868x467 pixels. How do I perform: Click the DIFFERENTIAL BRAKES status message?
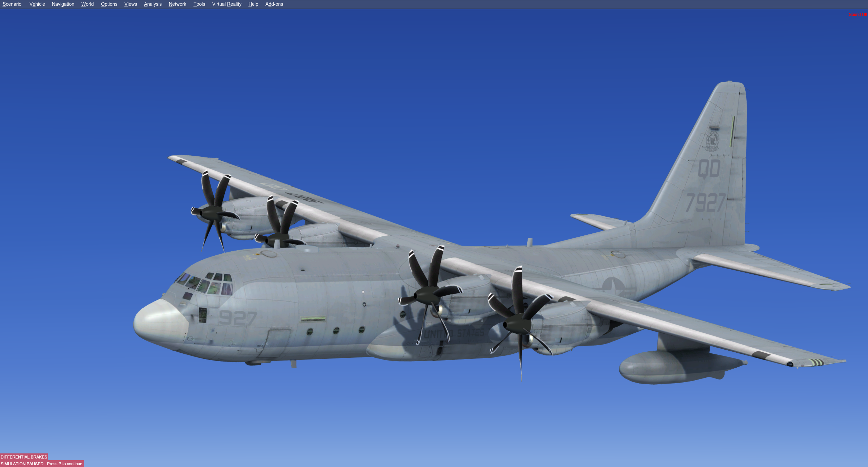[24, 457]
